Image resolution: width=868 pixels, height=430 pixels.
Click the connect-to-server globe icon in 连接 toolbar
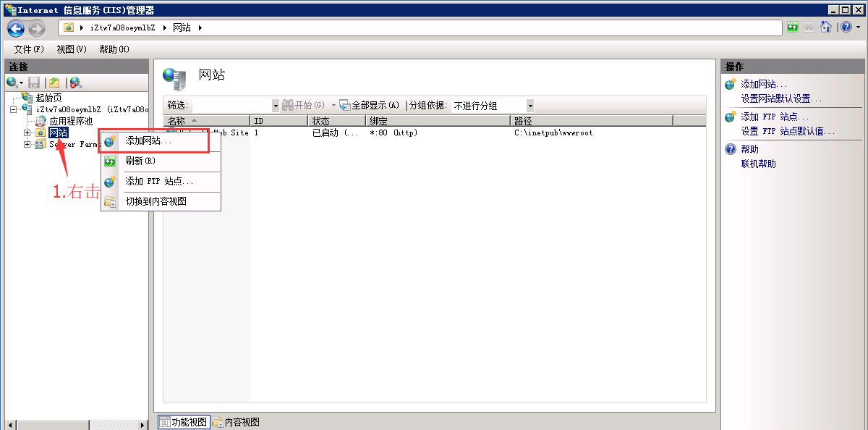13,83
